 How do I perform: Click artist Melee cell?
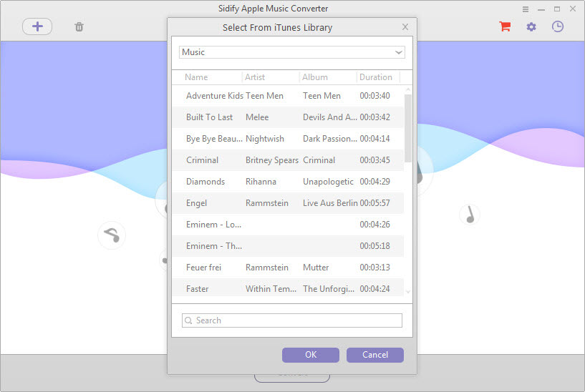pos(257,117)
